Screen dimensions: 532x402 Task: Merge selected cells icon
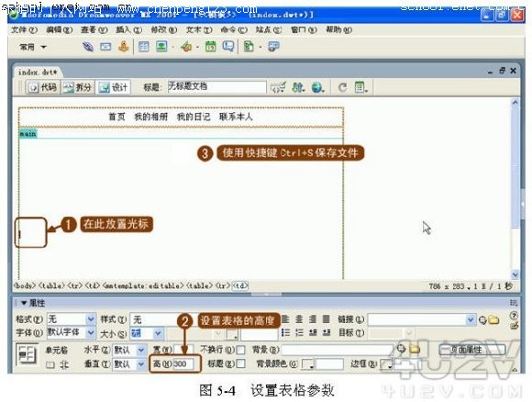tap(50, 365)
